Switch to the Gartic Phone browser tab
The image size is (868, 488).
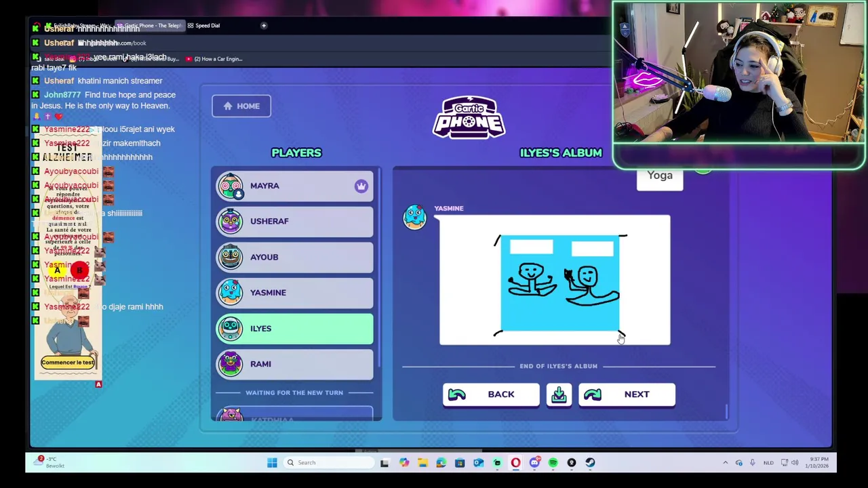(x=149, y=26)
